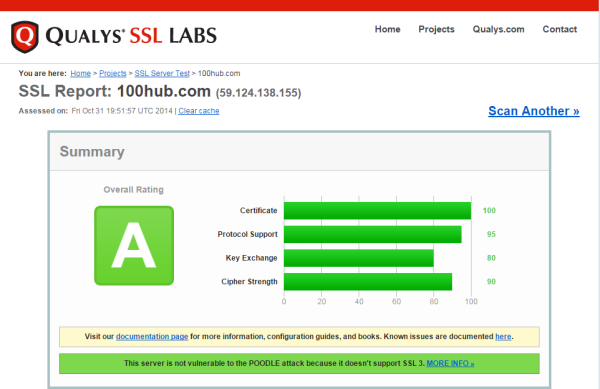Image resolution: width=600 pixels, height=389 pixels.
Task: Click the green A overall rating badge
Action: click(134, 246)
